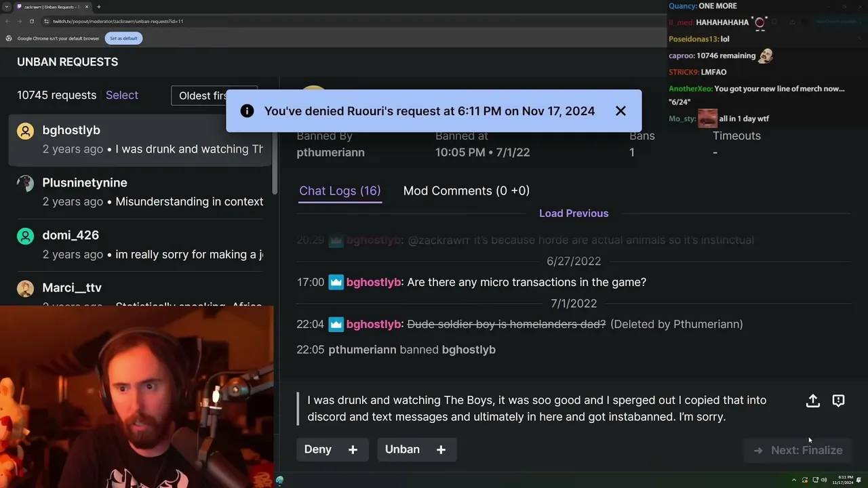Click bghostlyb's yellow avatar in the request list
The height and width of the screenshot is (488, 868).
(25, 131)
